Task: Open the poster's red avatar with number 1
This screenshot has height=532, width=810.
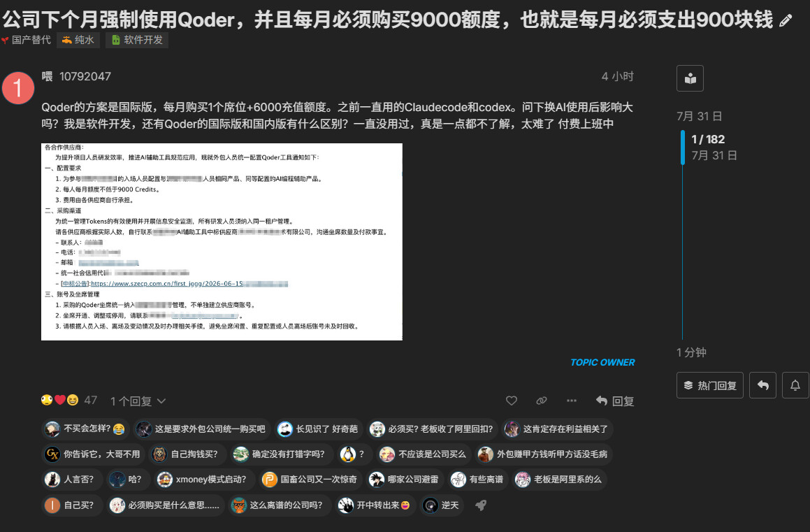Action: pos(18,88)
